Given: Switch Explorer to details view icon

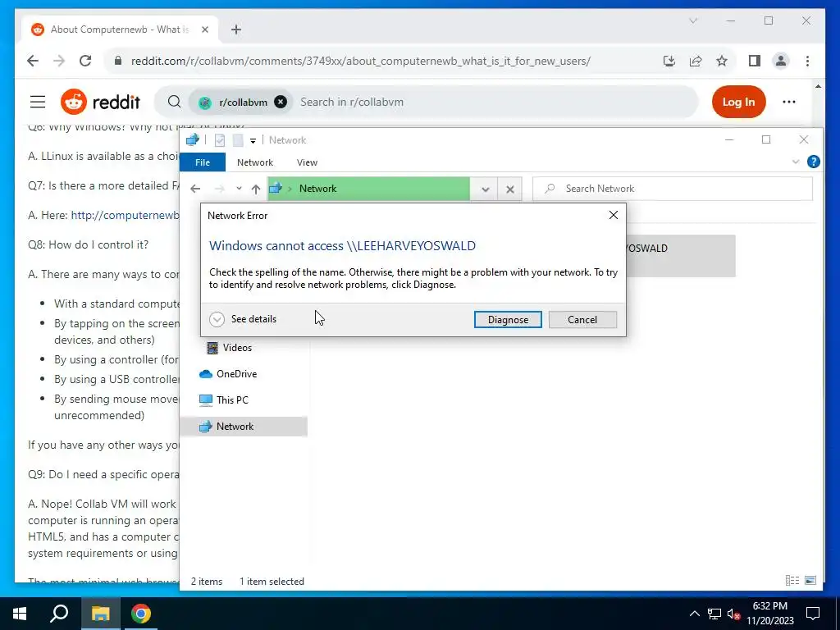Looking at the screenshot, I should (792, 581).
